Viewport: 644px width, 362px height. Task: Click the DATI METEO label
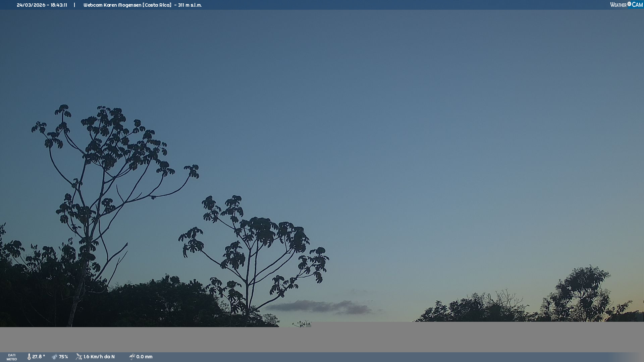(12, 357)
